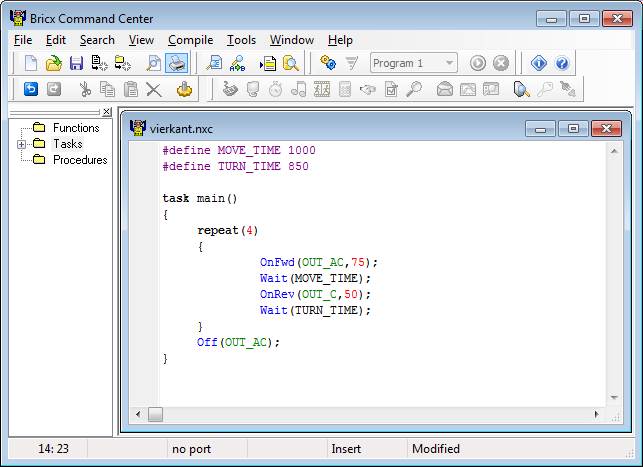
Task: Open Find with the magnifier over document icon
Action: [214, 64]
